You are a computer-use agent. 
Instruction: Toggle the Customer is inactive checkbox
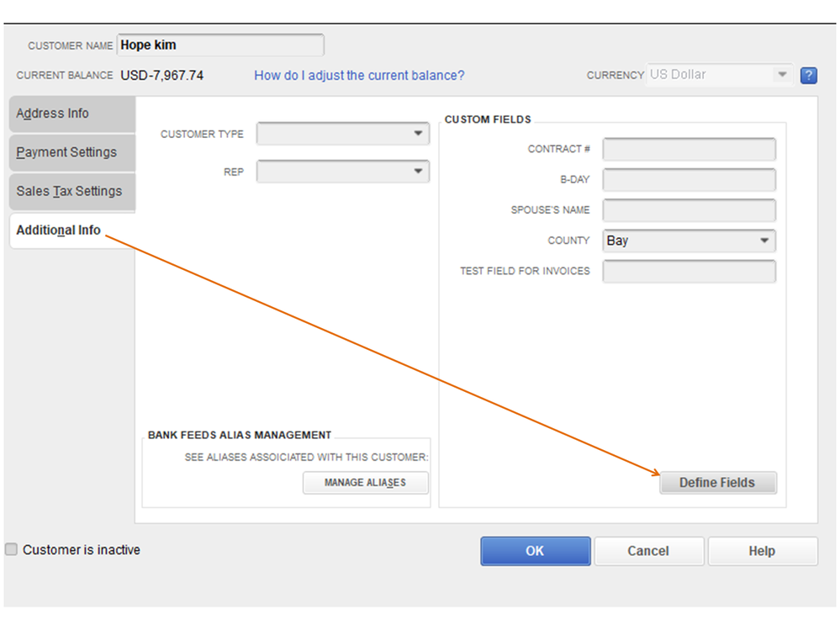click(12, 549)
